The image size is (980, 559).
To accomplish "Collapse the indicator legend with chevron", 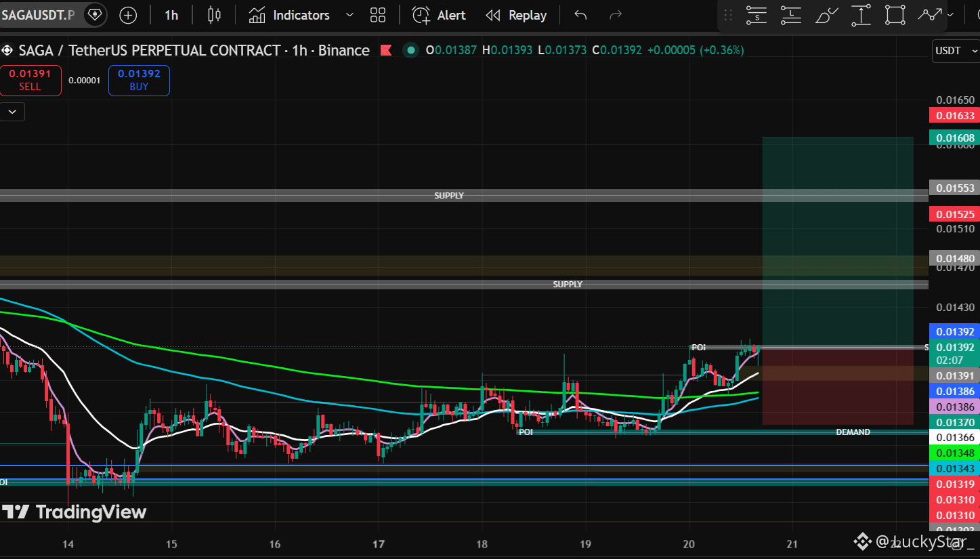I will tap(13, 112).
